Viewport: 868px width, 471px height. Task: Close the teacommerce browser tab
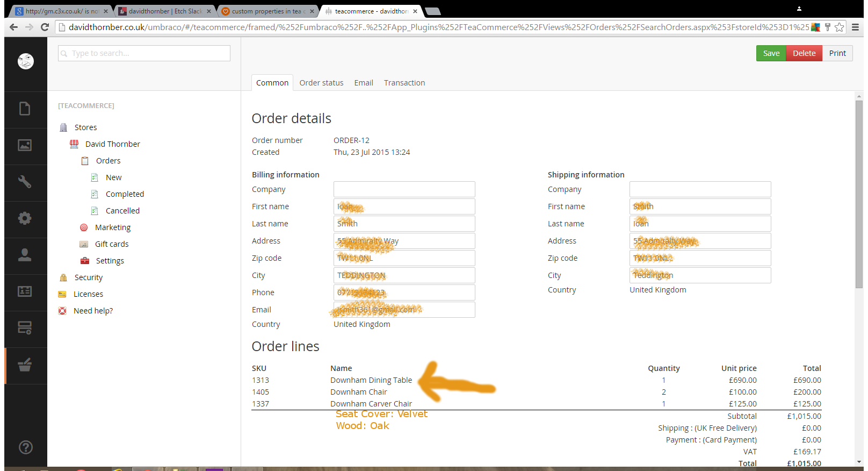[x=415, y=11]
